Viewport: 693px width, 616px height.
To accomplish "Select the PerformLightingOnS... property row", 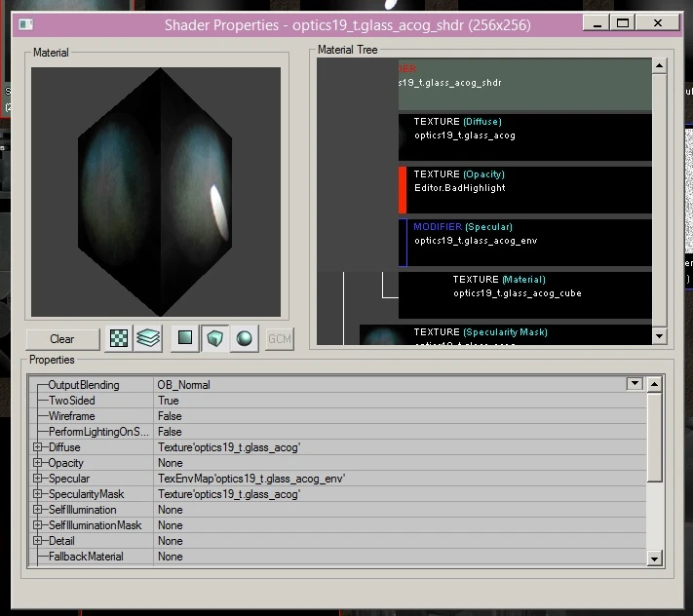I will tap(337, 431).
